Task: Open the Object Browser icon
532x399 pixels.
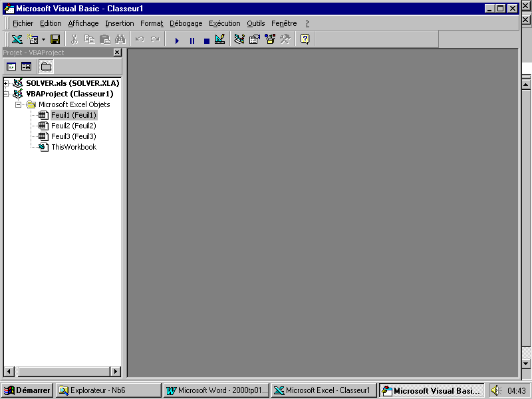Action: [x=270, y=39]
